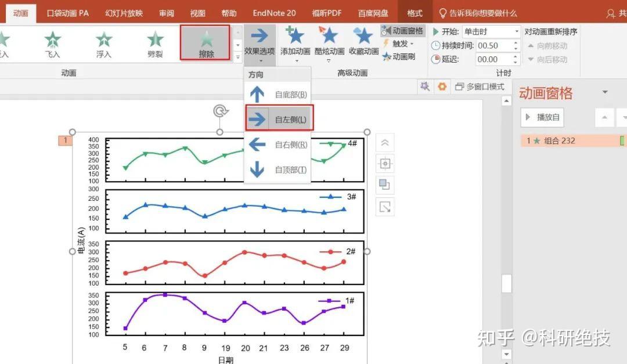
Task: Click 向前移动 to reorder the animation
Action: coord(548,45)
